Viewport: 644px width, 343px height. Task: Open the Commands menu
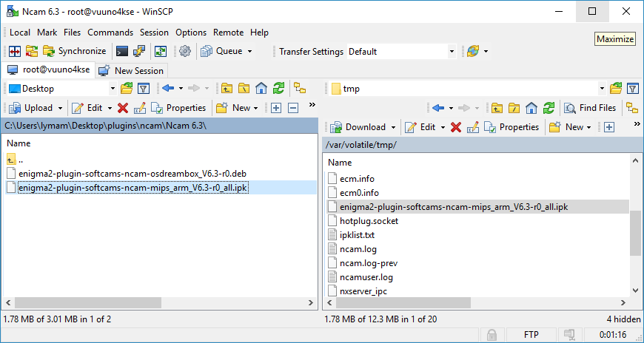tap(110, 33)
